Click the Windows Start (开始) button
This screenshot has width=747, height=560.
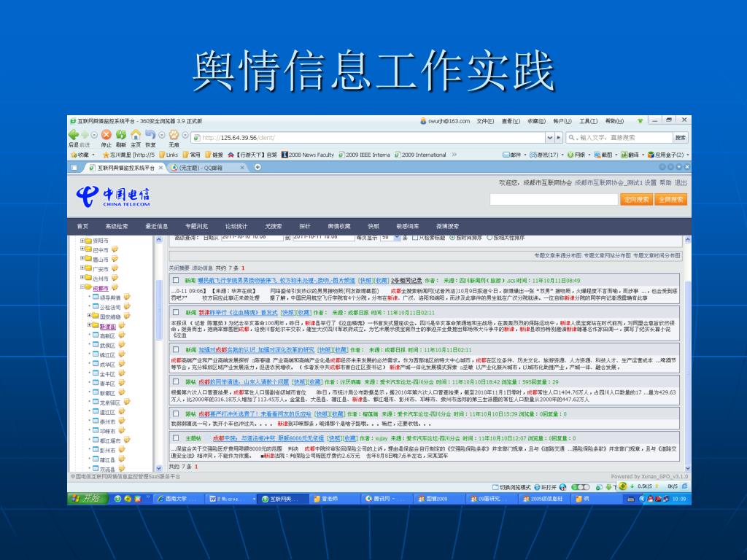[86, 499]
